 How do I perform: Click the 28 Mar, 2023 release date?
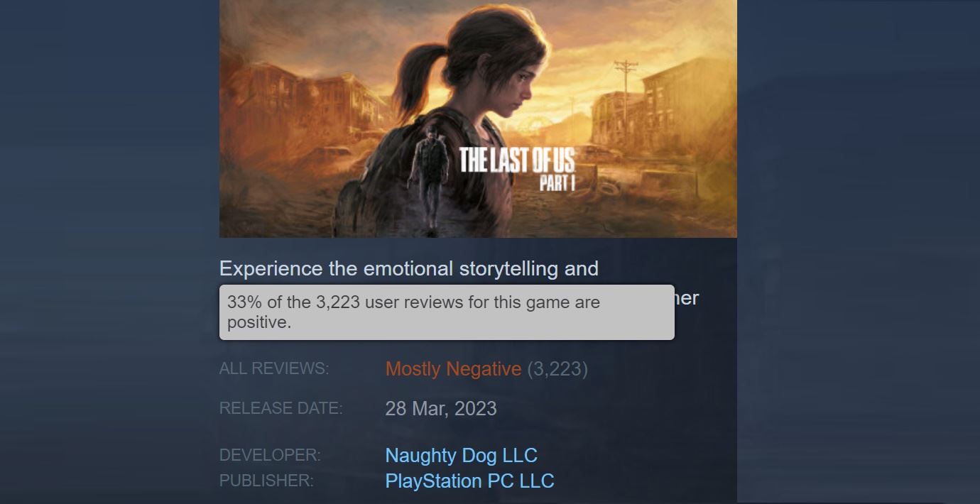(x=441, y=409)
